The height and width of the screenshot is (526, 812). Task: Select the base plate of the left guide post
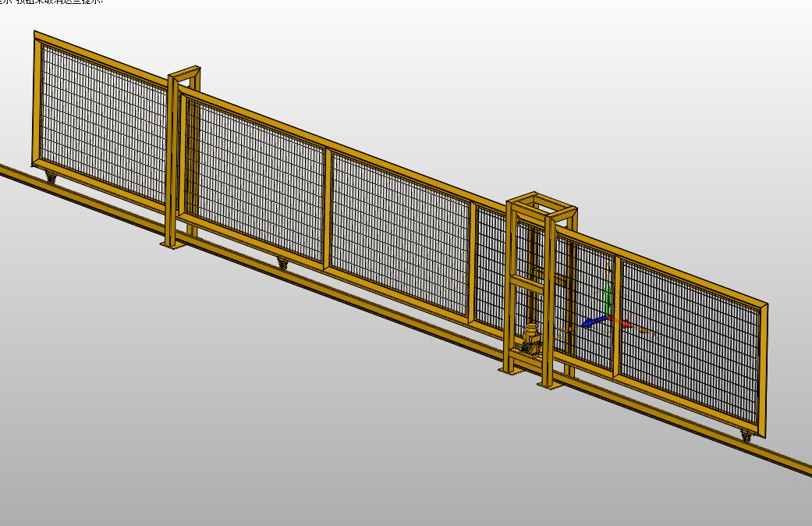[172, 244]
